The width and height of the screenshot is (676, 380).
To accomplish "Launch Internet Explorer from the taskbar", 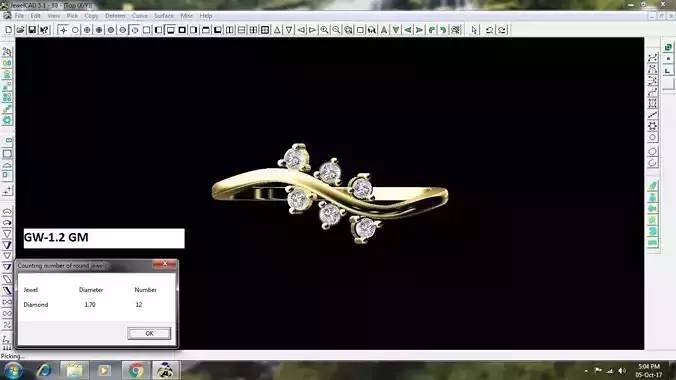I will tap(44, 371).
